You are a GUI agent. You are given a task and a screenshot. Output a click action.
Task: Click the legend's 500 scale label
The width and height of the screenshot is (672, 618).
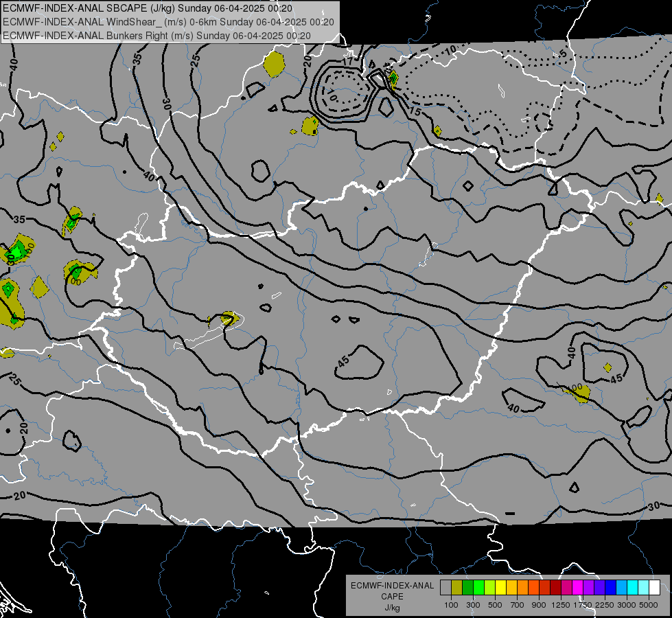(x=495, y=605)
